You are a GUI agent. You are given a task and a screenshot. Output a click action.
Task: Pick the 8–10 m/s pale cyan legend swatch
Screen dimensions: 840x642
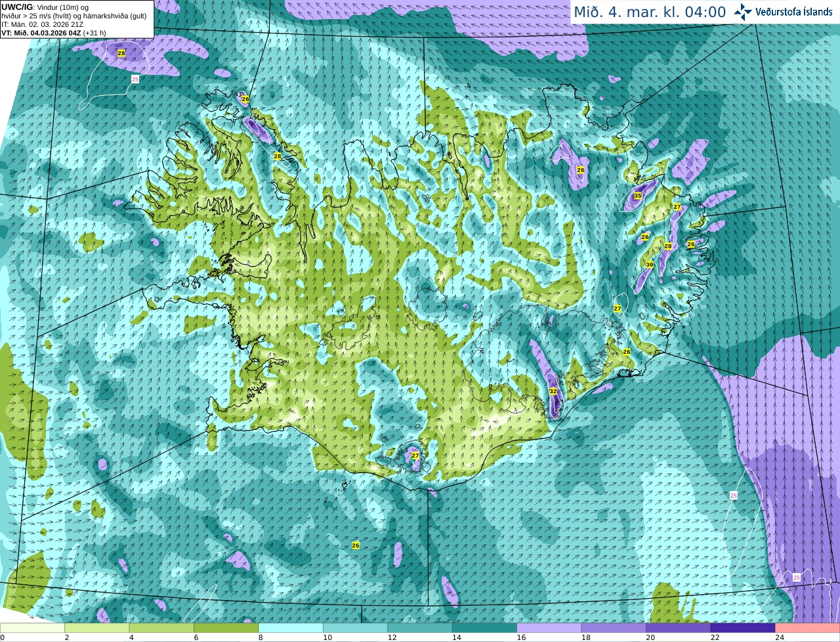point(291,628)
